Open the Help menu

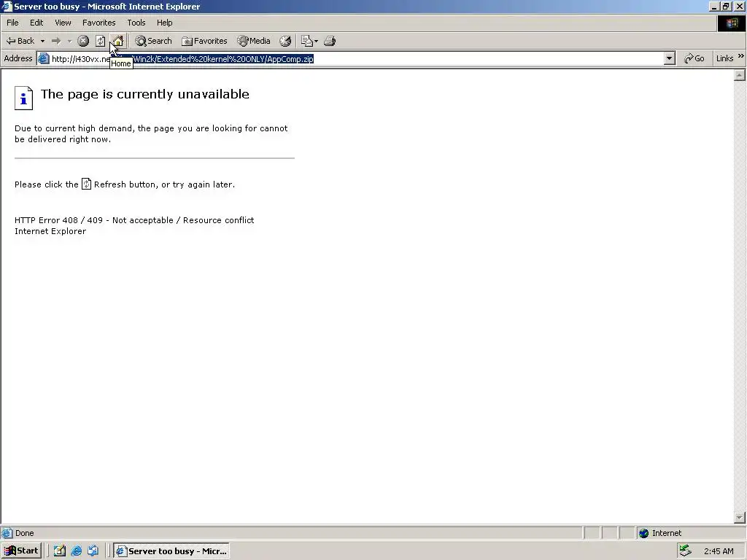164,23
